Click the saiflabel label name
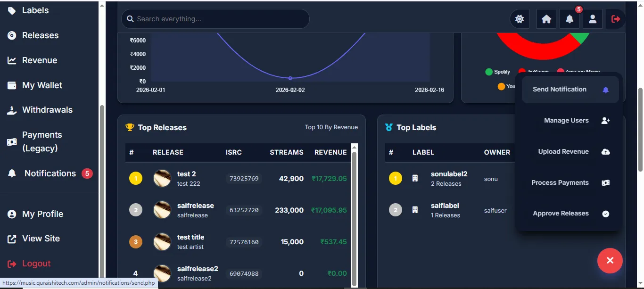This screenshot has width=644, height=289. click(x=445, y=206)
